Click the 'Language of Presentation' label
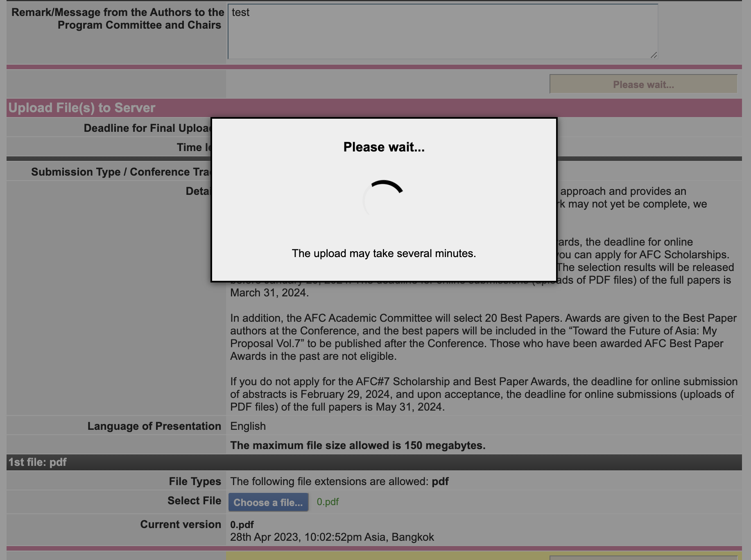Viewport: 751px width, 560px height. click(x=154, y=426)
